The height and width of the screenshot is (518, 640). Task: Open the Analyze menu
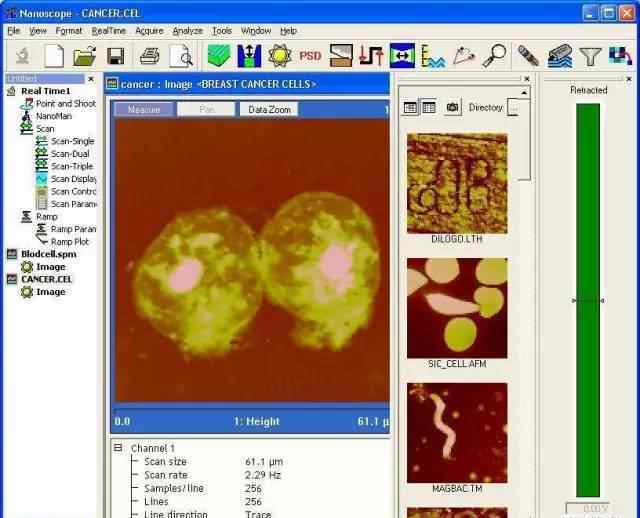coord(188,31)
